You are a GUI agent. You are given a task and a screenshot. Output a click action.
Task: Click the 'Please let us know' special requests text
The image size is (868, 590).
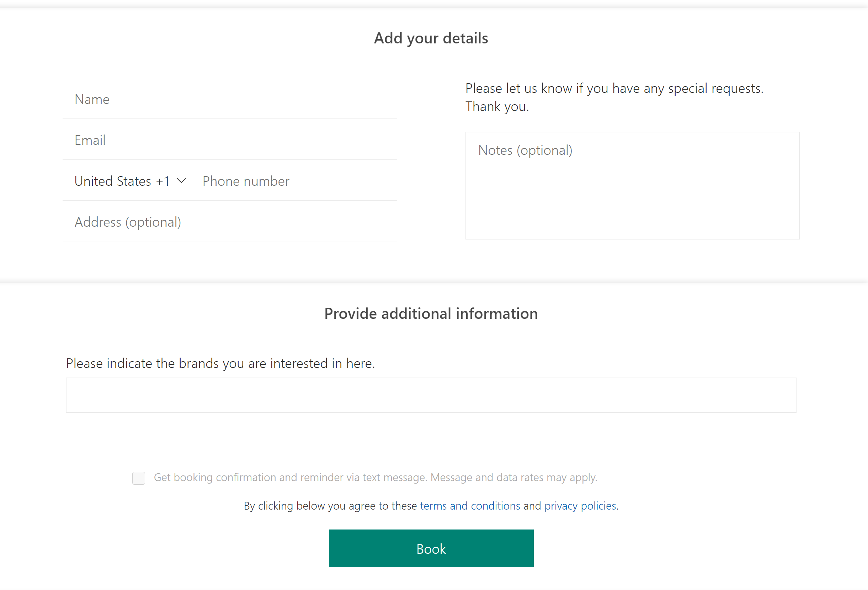[x=614, y=98]
